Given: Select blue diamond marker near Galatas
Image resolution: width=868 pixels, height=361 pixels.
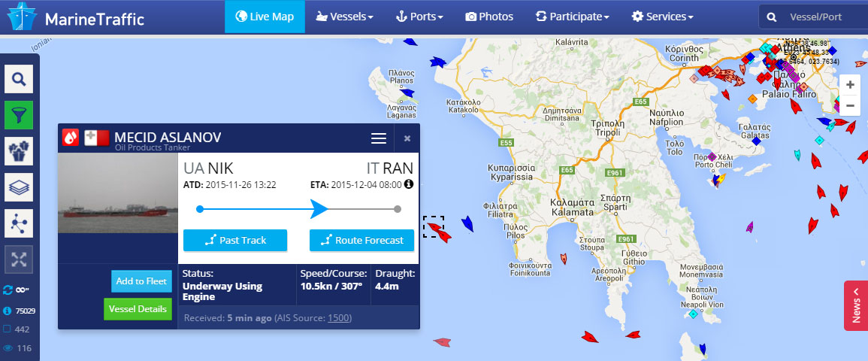Looking at the screenshot, I should (756, 141).
